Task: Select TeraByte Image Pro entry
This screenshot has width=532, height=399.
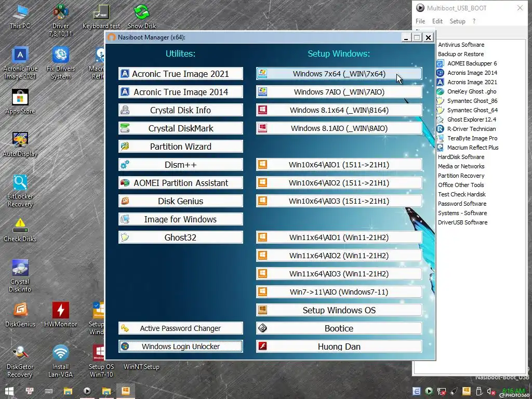Action: (467, 138)
